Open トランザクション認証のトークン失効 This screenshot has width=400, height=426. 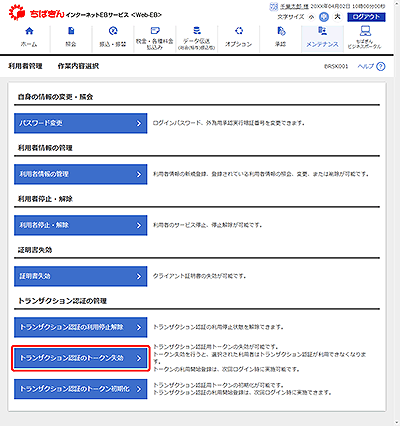coord(80,358)
